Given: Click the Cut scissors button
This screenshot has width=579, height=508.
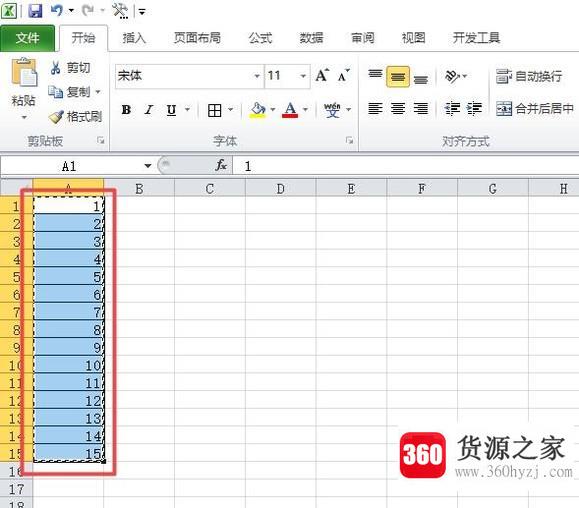Looking at the screenshot, I should click(70, 68).
